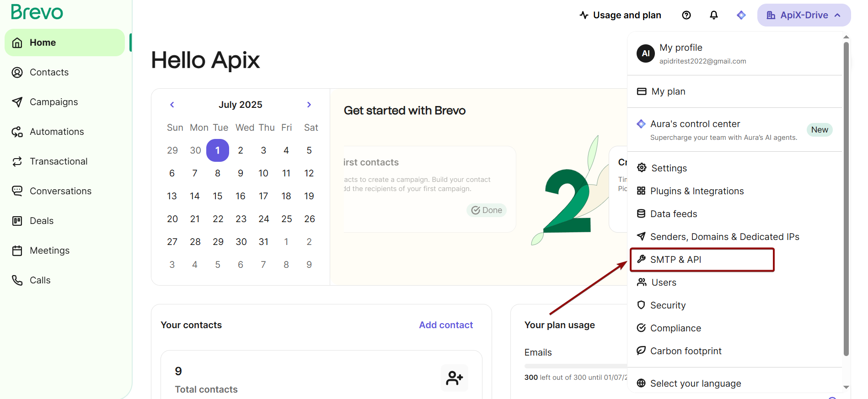
Task: Click the Conversations chat icon
Action: (17, 191)
